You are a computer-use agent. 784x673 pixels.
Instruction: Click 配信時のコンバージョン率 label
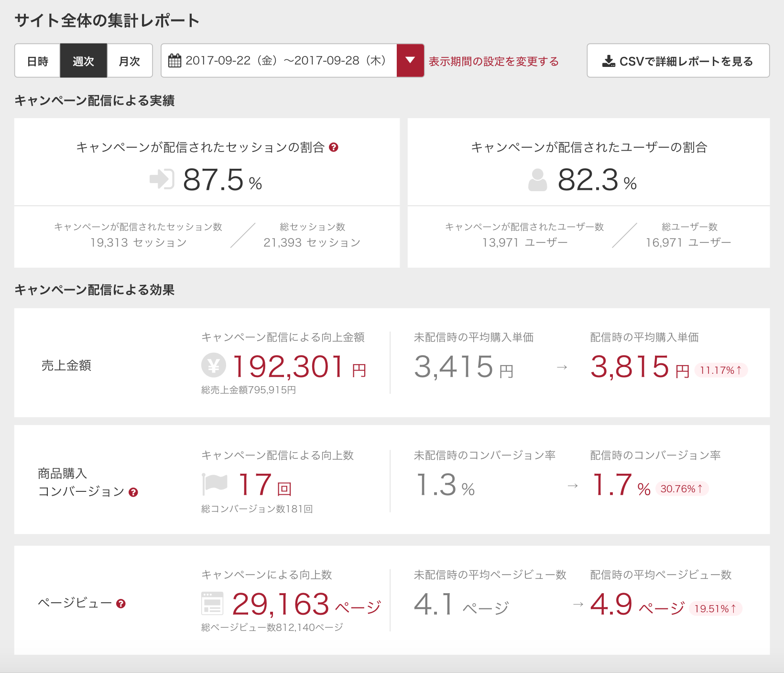coord(655,455)
